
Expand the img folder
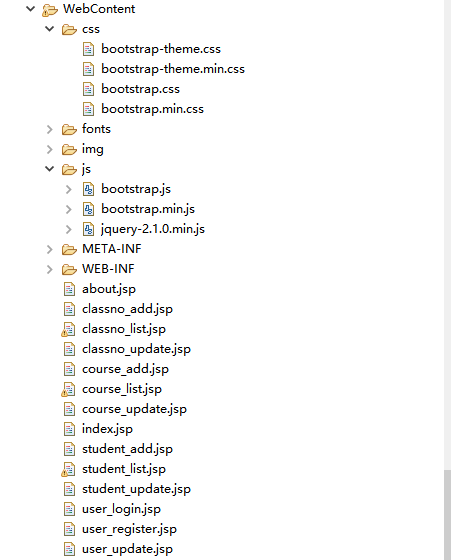pyautogui.click(x=50, y=149)
